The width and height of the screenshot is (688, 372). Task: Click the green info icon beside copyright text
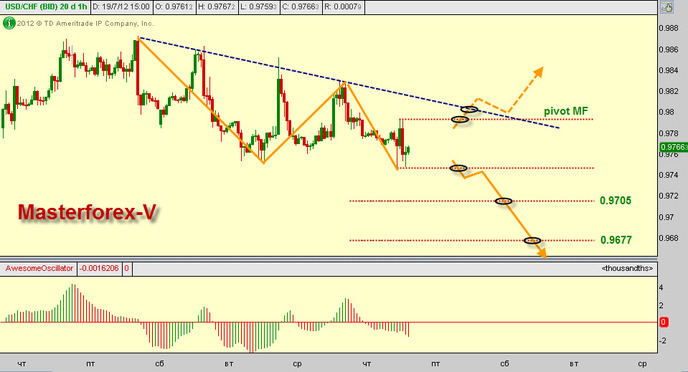pyautogui.click(x=9, y=23)
